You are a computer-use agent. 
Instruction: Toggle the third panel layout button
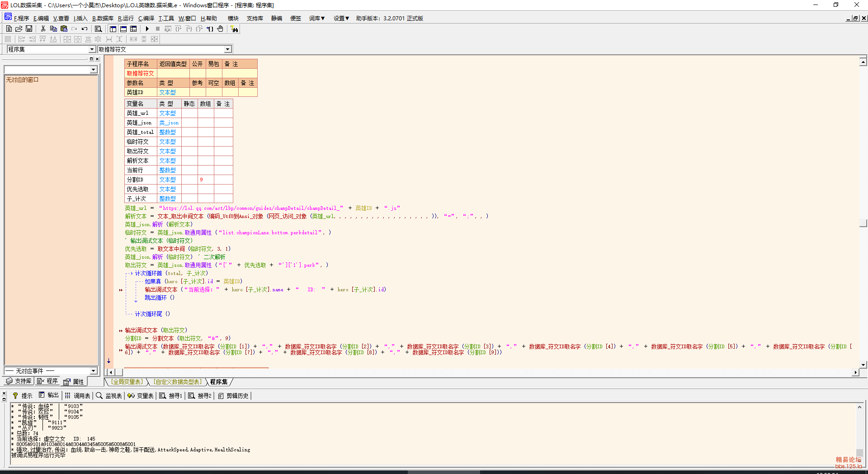click(133, 28)
